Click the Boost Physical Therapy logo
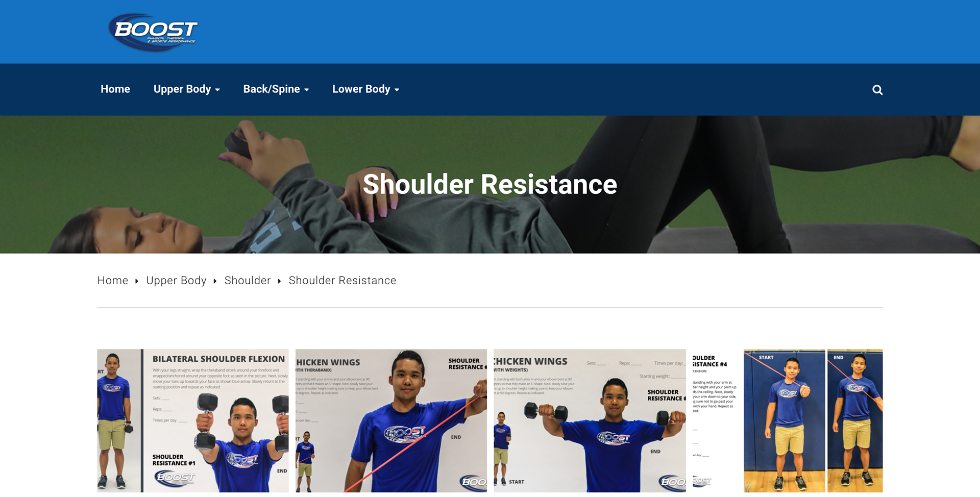 click(153, 32)
